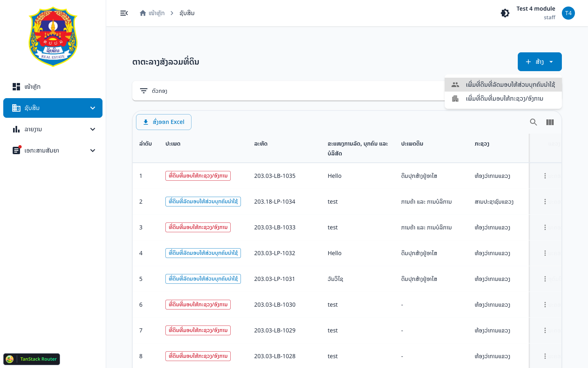The image size is (588, 368).
Task: Click the home icon in breadcrumb
Action: pos(143,13)
